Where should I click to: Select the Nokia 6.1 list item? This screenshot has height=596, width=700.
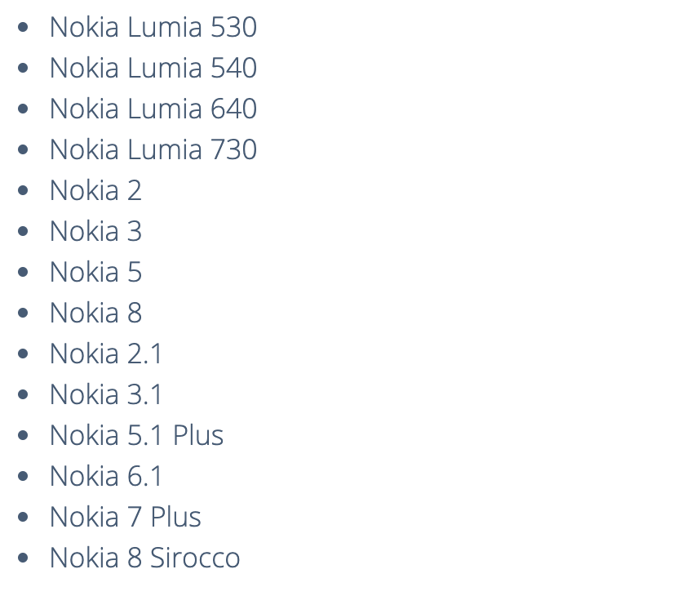106,476
